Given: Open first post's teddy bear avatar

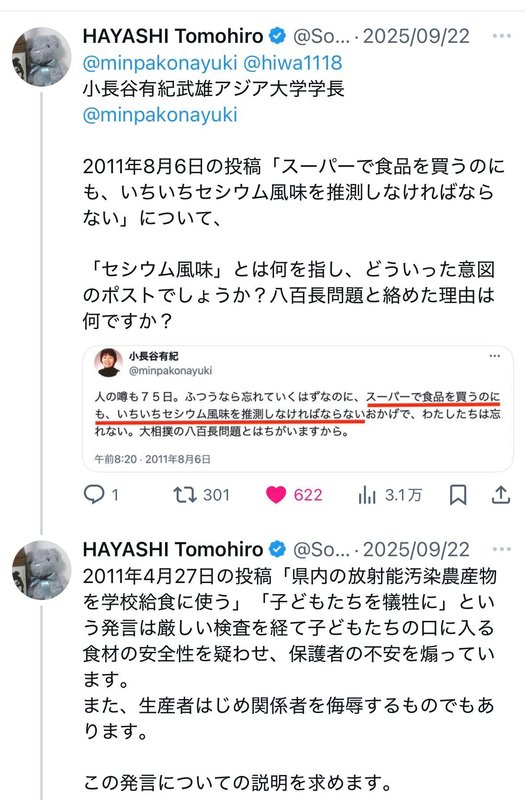Looking at the screenshot, I should pyautogui.click(x=42, y=57).
